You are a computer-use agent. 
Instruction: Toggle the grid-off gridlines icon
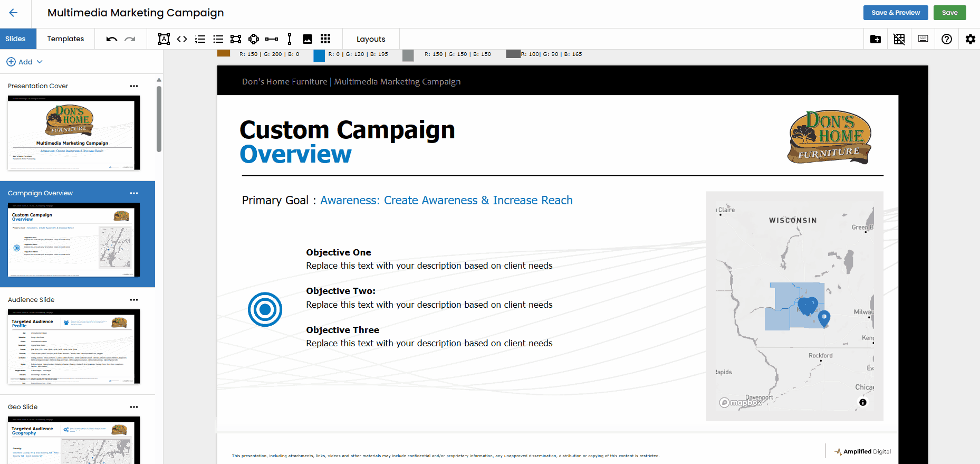point(899,39)
